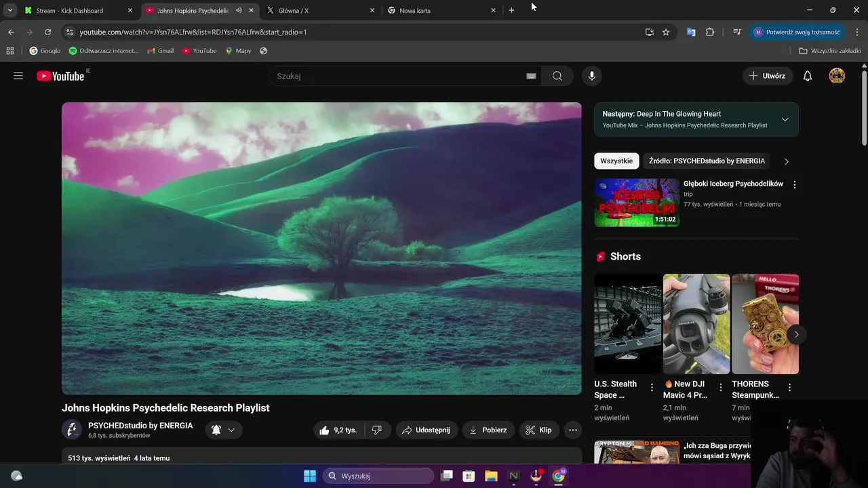Bookmark this page with star icon
The image size is (868, 488).
666,32
